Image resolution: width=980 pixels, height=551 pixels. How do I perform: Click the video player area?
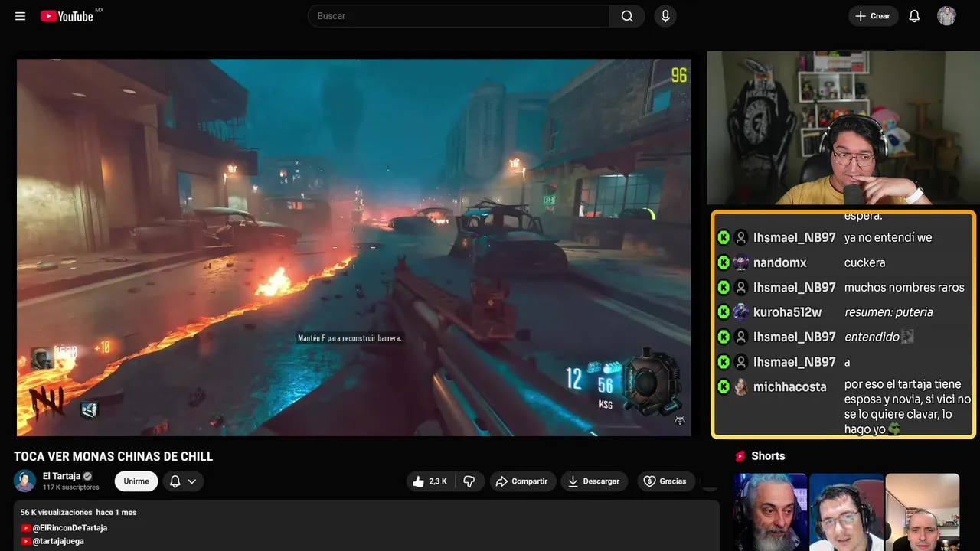(354, 247)
